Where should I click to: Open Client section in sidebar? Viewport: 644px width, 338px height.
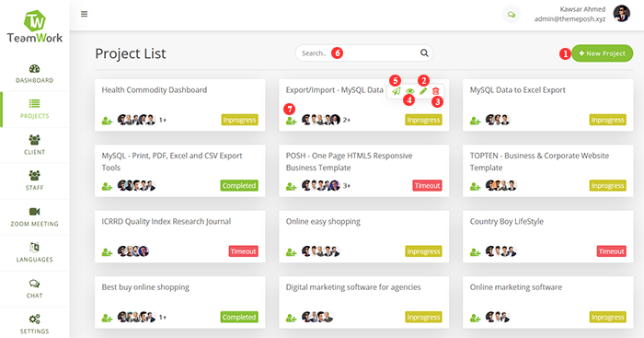pos(35,146)
